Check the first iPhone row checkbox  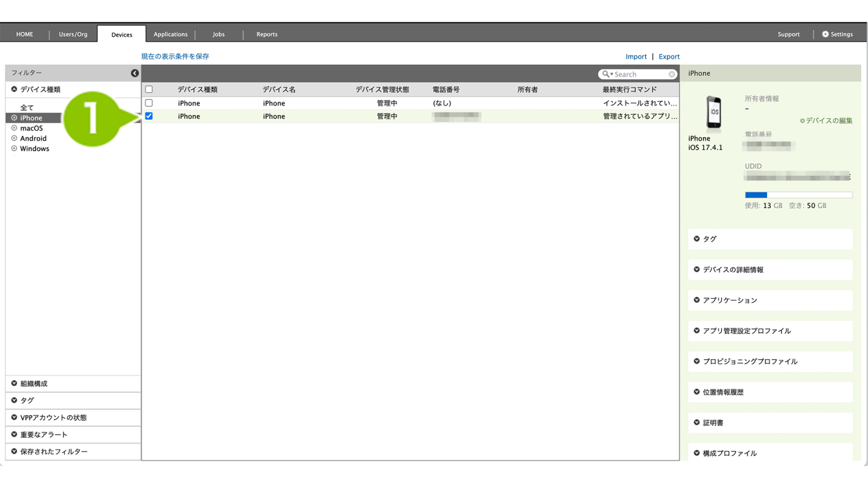pyautogui.click(x=149, y=103)
